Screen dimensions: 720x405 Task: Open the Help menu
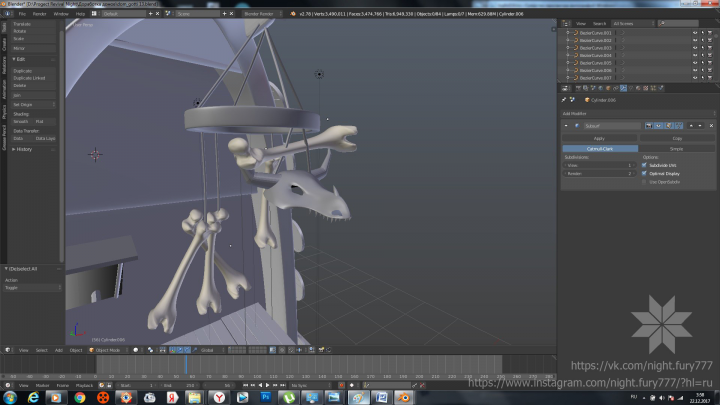point(80,14)
